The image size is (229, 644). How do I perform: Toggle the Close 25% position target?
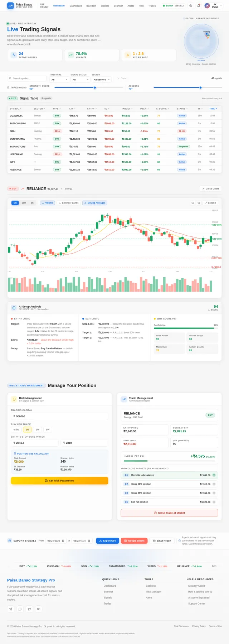[x=214, y=493]
